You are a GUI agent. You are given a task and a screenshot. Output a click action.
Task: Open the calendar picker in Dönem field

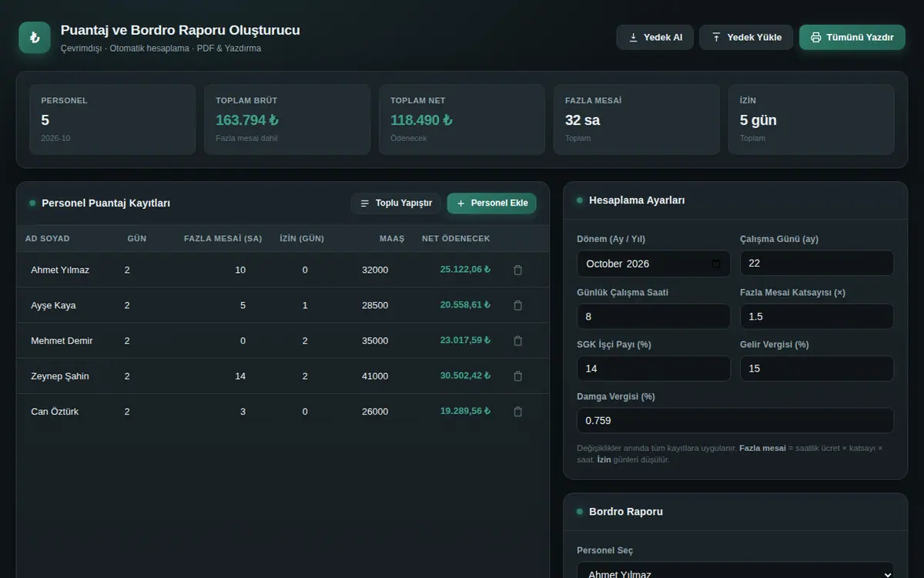(x=716, y=264)
